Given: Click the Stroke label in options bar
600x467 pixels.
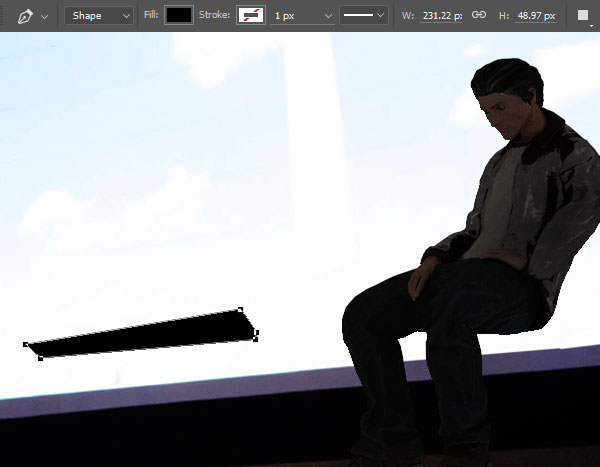Looking at the screenshot, I should pyautogui.click(x=214, y=15).
